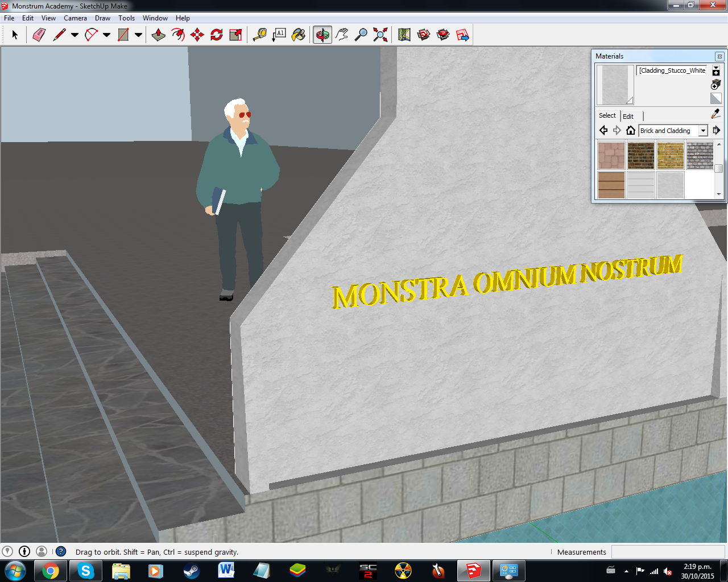Choose the Paint Bucket tool

click(299, 35)
